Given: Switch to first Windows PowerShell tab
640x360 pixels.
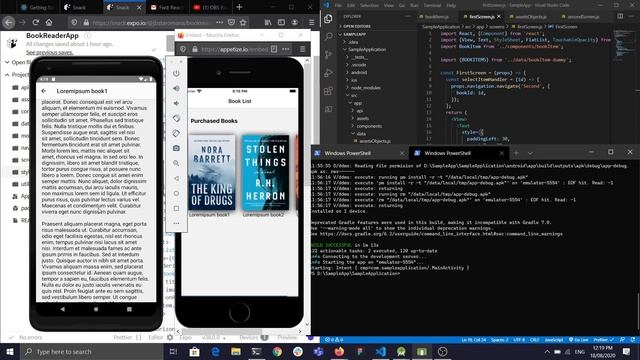Looking at the screenshot, I should point(348,153).
